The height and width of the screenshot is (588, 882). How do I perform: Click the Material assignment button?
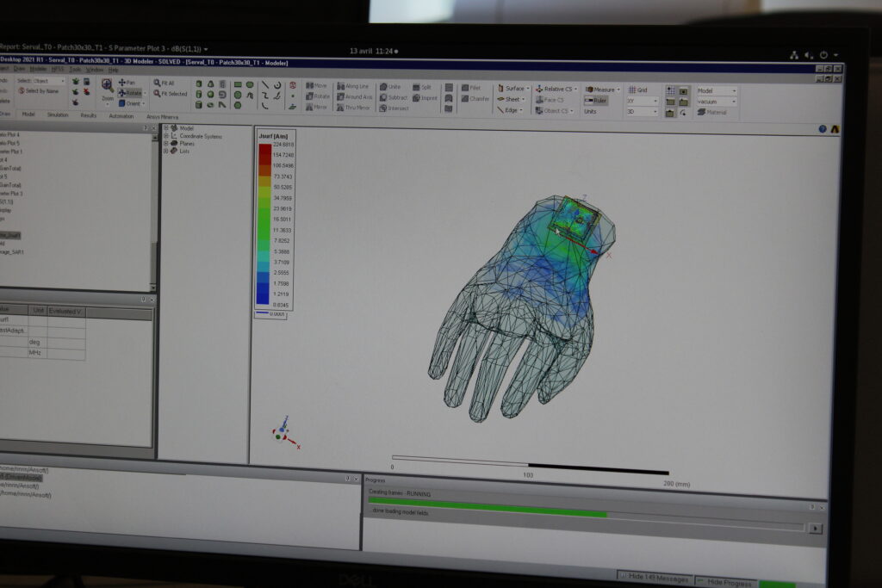click(x=711, y=113)
